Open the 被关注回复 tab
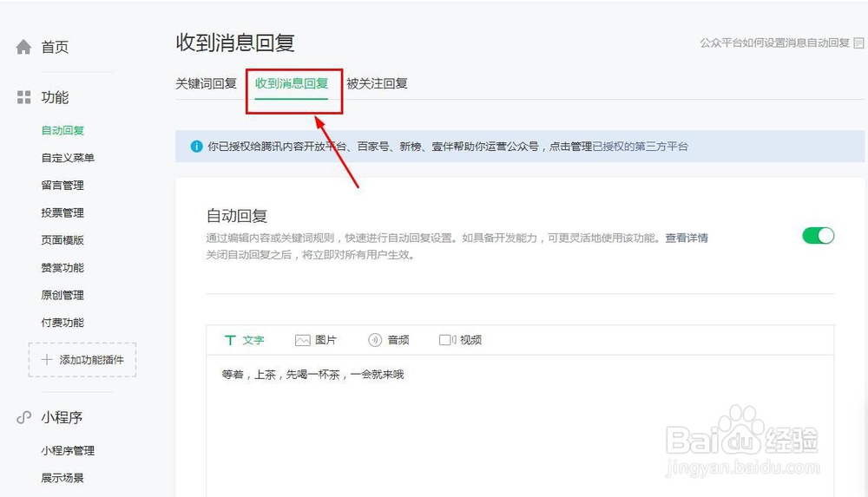 point(377,83)
